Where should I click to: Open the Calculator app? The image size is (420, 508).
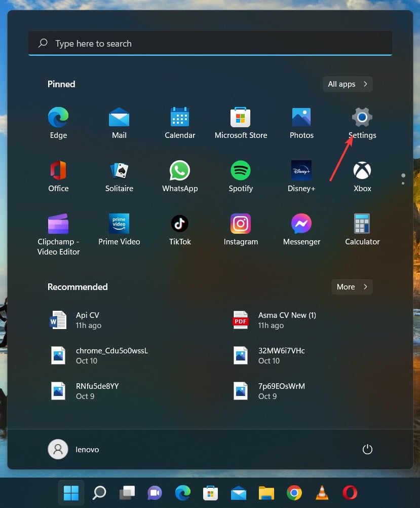(362, 229)
